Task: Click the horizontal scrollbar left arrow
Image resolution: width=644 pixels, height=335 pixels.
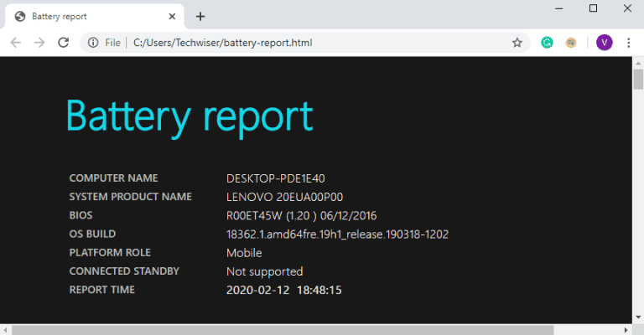Action: tap(5, 330)
